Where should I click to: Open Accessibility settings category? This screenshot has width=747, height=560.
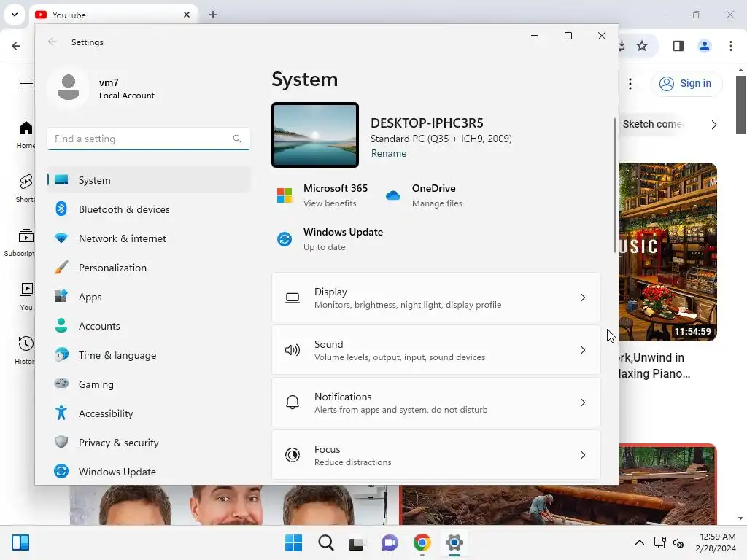(149, 413)
